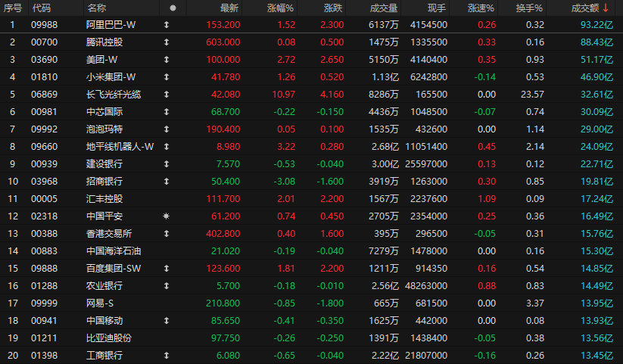
Task: Click the 涨速% column header
Action: point(481,8)
